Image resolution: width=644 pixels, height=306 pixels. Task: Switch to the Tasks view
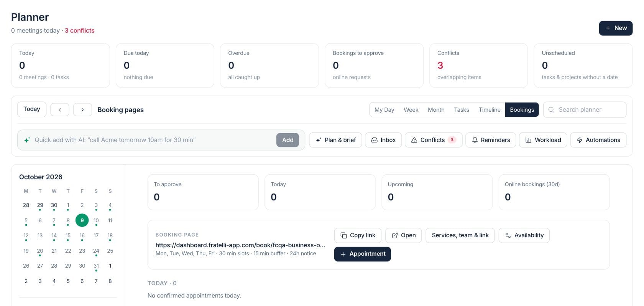click(462, 110)
